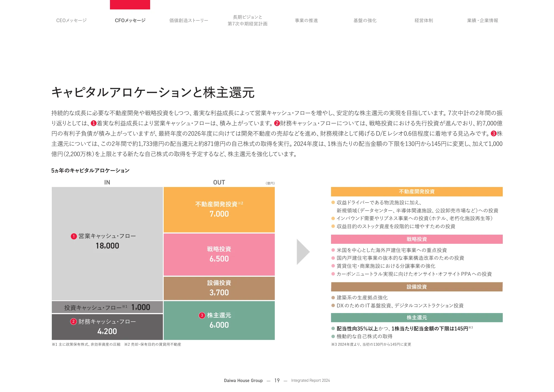Select orange 不動産開発投資 7,000 block
Screen dimensions: 554x392
click(x=219, y=210)
